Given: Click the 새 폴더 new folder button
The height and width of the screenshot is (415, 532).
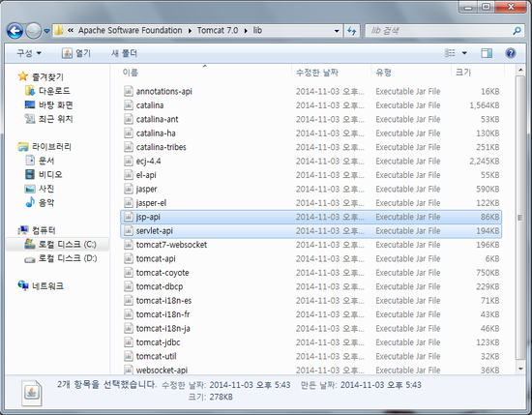Looking at the screenshot, I should 124,53.
